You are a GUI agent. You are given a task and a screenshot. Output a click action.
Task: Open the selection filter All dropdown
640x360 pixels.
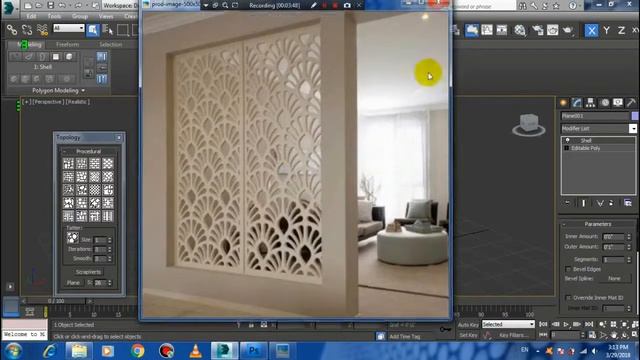(69, 28)
